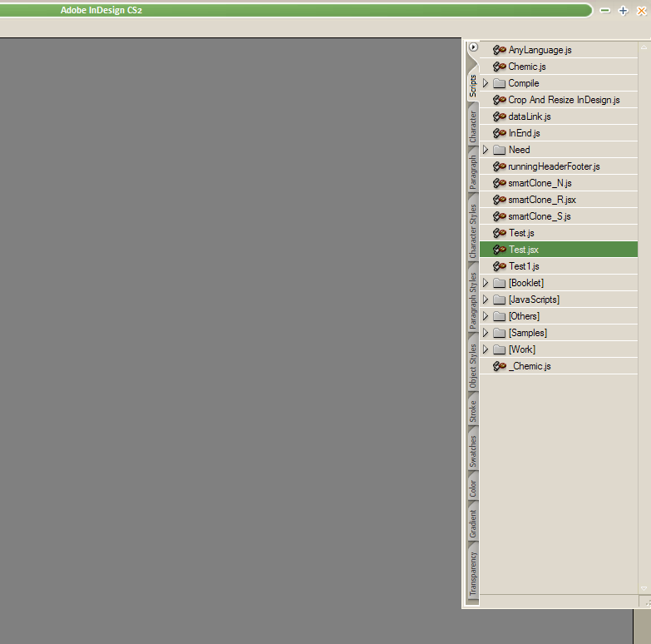Show the Paragraph Styles side tab
Image resolution: width=651 pixels, height=644 pixels.
pos(473,301)
